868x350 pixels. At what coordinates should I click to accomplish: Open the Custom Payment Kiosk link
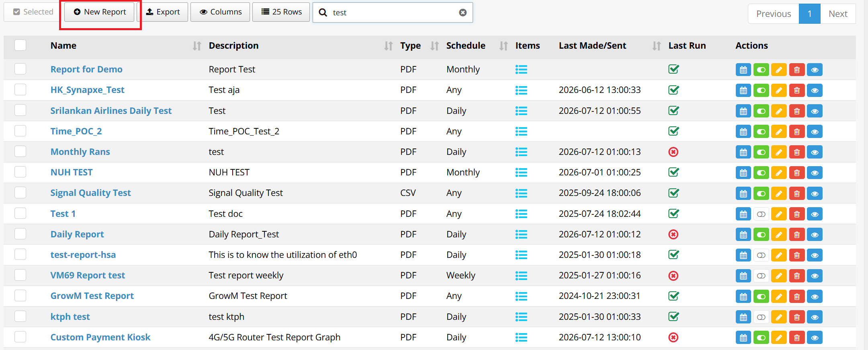coord(100,337)
